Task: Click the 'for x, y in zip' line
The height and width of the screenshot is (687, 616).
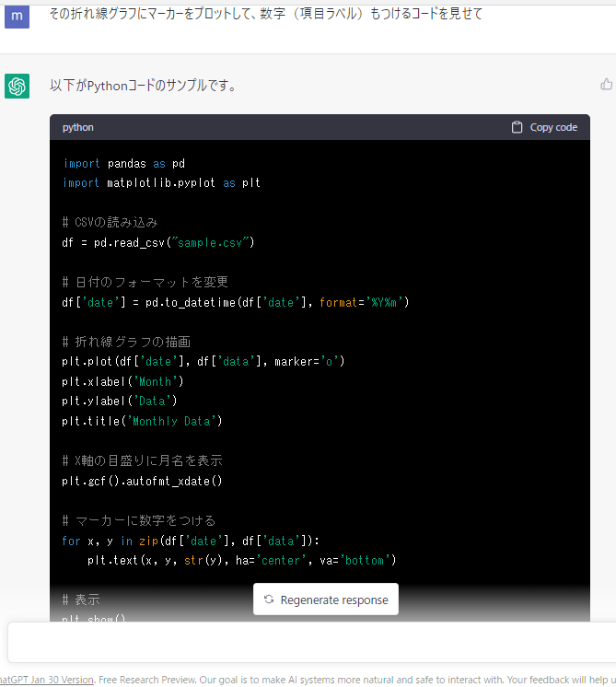Action: [x=191, y=541]
